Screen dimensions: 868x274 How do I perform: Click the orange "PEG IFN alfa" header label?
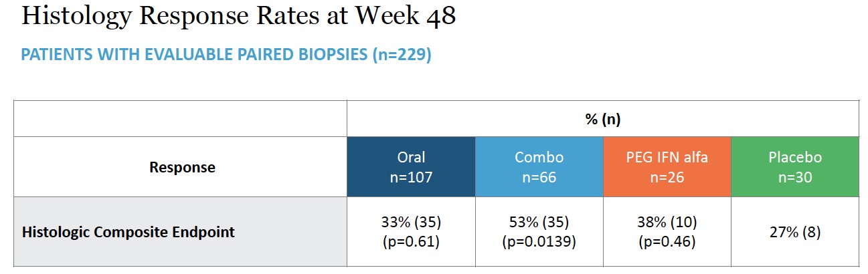[x=667, y=158]
